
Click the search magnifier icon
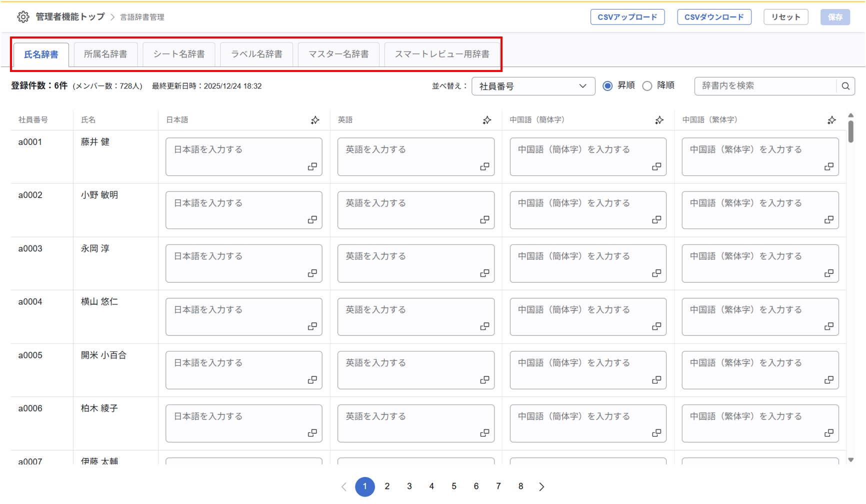845,86
